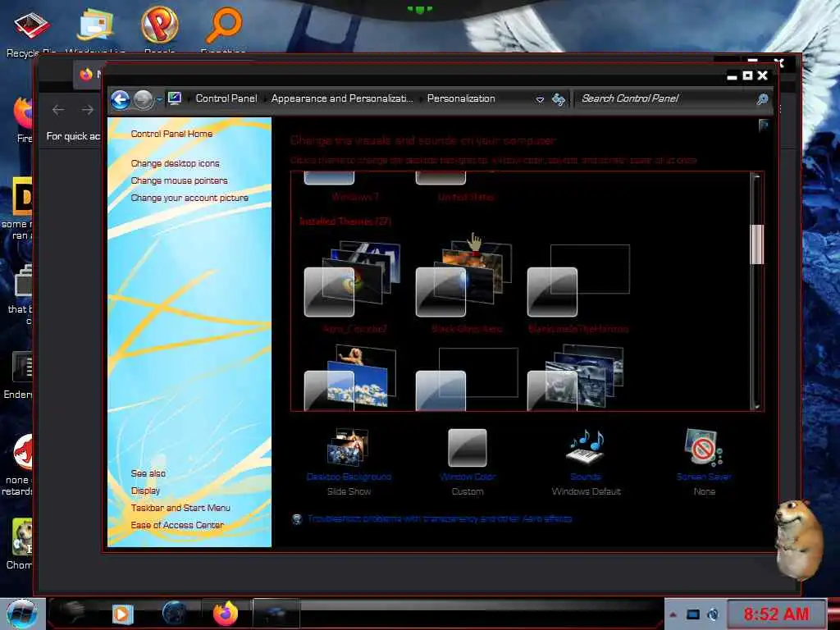Click the computer icon in the address bar

175,98
